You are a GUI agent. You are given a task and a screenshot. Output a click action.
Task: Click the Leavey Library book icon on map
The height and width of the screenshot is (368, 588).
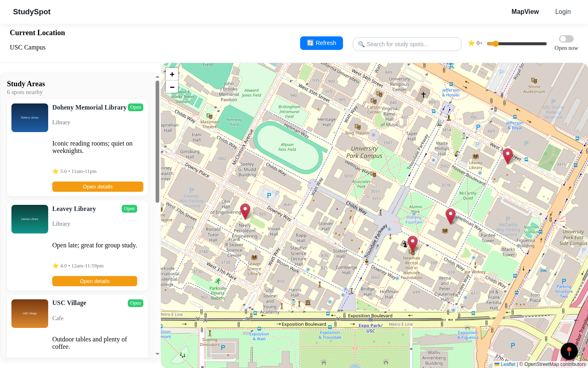475,156
